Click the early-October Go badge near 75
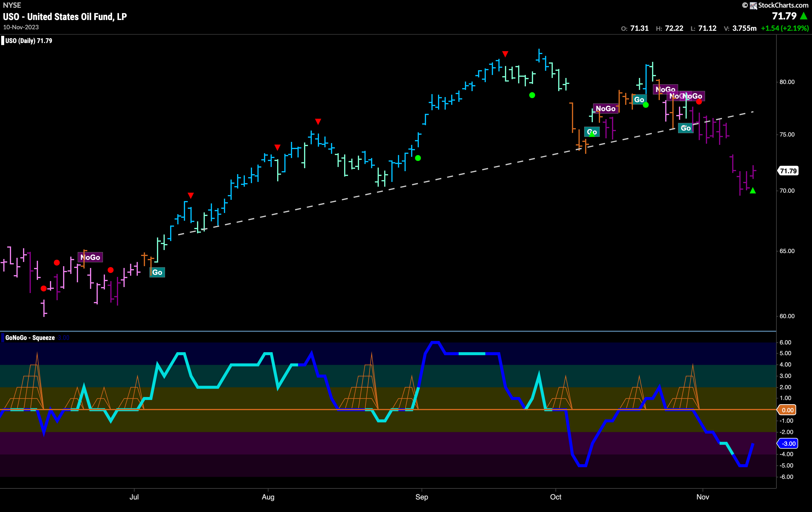This screenshot has height=512, width=812. point(592,132)
